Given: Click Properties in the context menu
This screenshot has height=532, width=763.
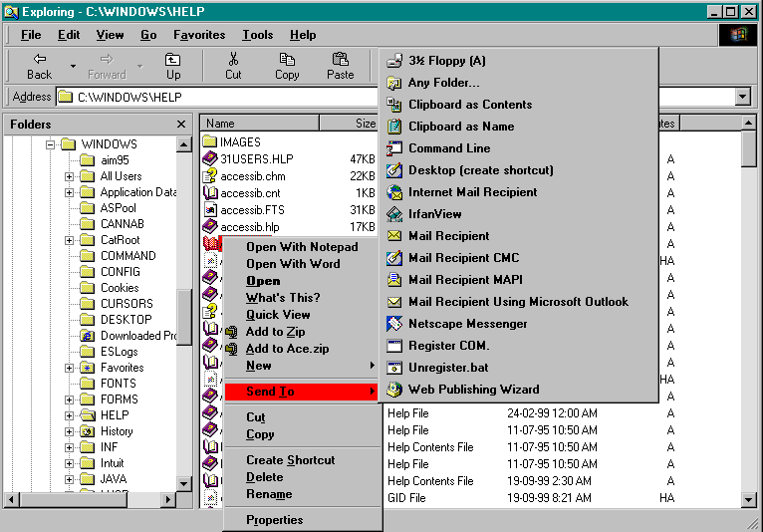Looking at the screenshot, I should click(274, 520).
